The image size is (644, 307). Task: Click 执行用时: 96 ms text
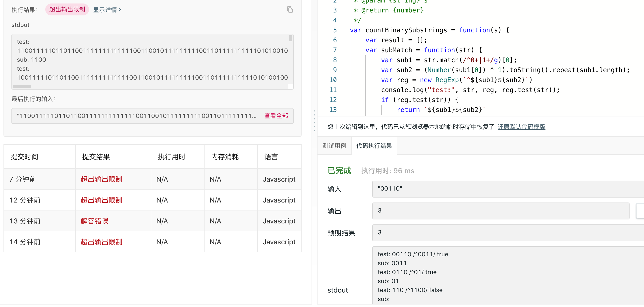(x=387, y=171)
